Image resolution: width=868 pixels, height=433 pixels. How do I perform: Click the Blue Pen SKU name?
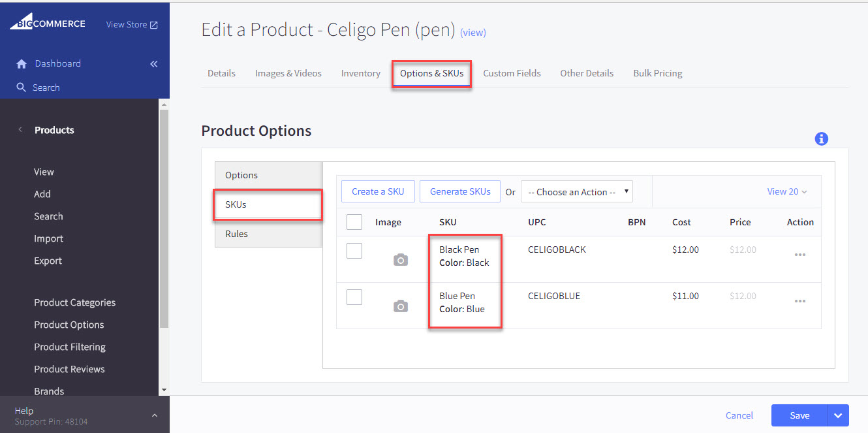tap(457, 296)
